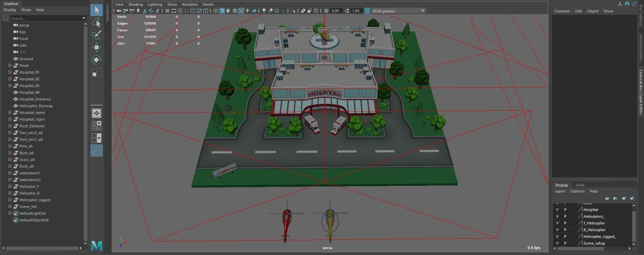The image size is (644, 255).
Task: Expand the Road node in Outliner
Action: click(x=10, y=66)
